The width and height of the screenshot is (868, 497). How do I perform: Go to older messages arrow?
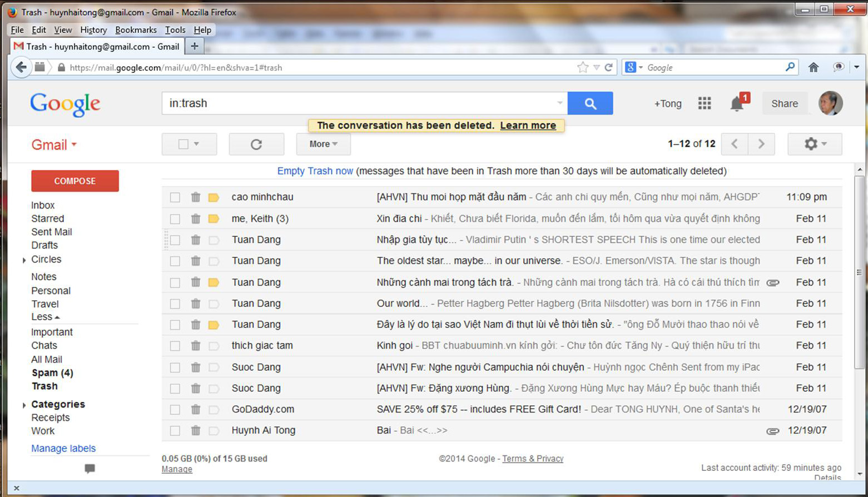click(761, 144)
